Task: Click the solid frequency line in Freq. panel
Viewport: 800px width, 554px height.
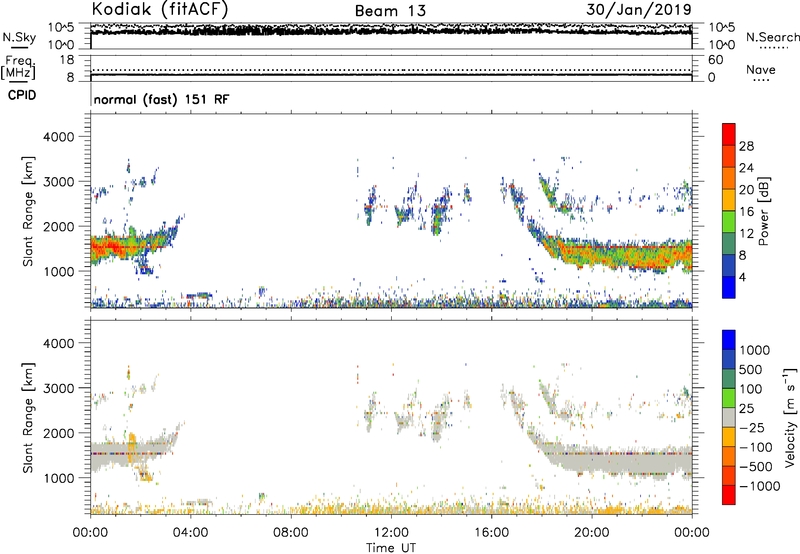Action: [x=391, y=75]
